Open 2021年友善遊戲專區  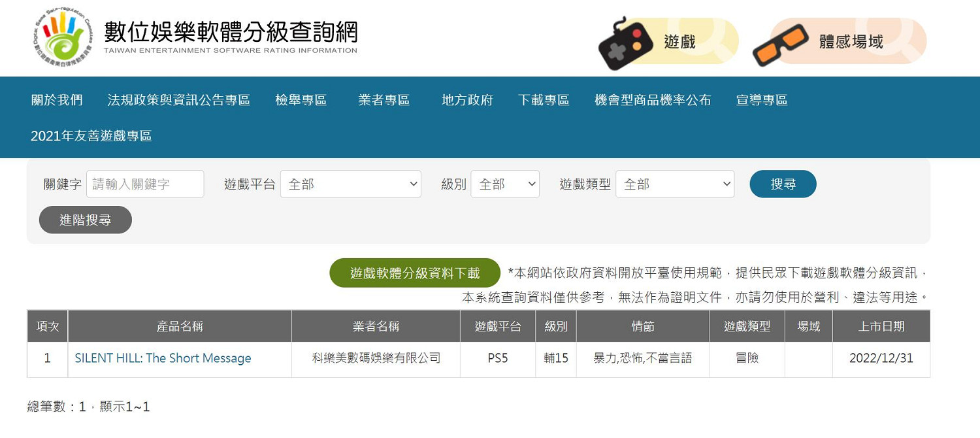pos(91,136)
